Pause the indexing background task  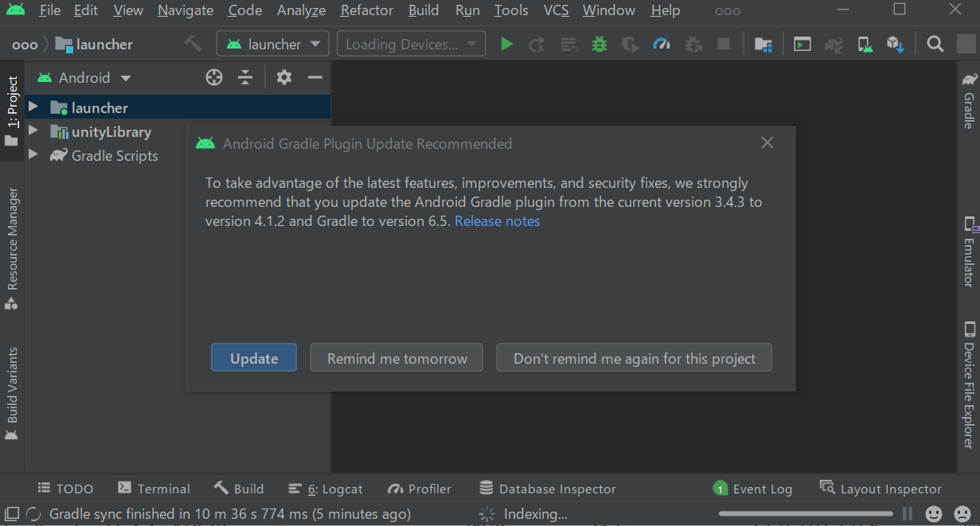[x=907, y=514]
